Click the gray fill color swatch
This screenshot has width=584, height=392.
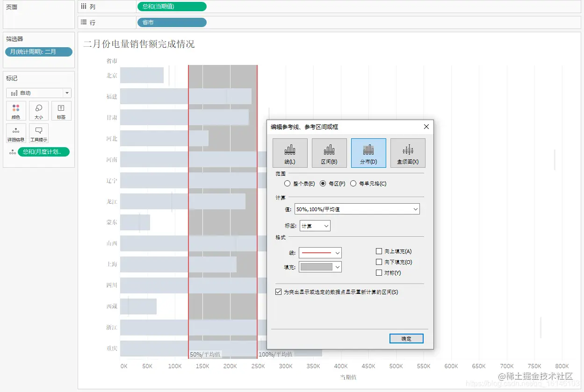point(317,267)
